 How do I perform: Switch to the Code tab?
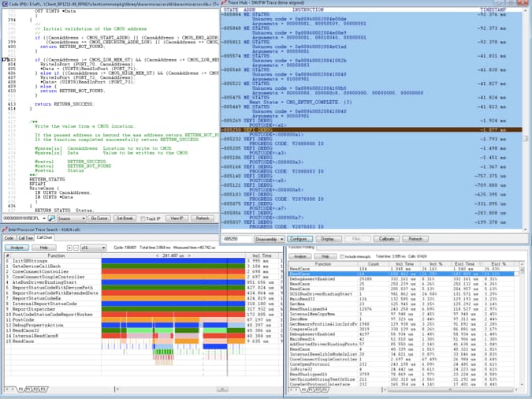9,237
